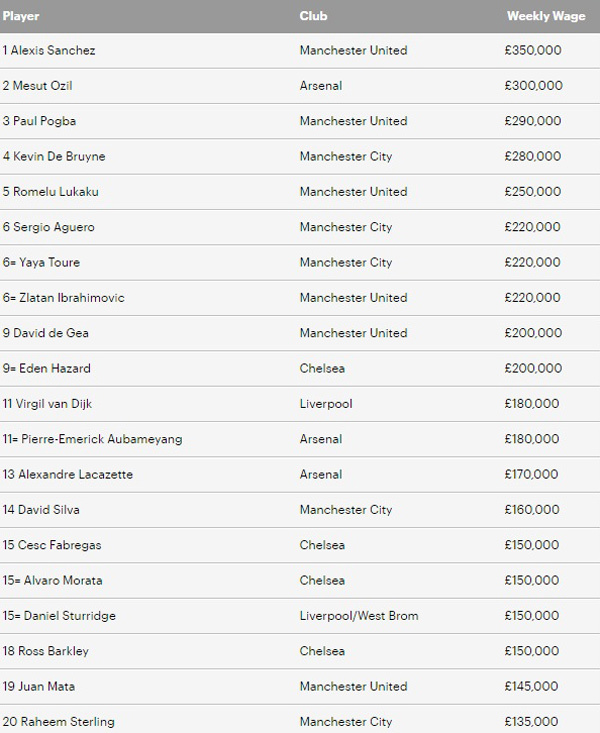This screenshot has width=600, height=733.
Task: Click Chelsea beside Eden Hazard
Action: pyautogui.click(x=322, y=368)
